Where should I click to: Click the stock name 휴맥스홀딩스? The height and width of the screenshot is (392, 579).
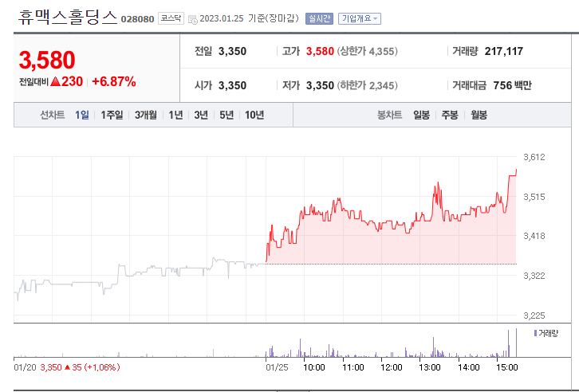click(x=68, y=18)
